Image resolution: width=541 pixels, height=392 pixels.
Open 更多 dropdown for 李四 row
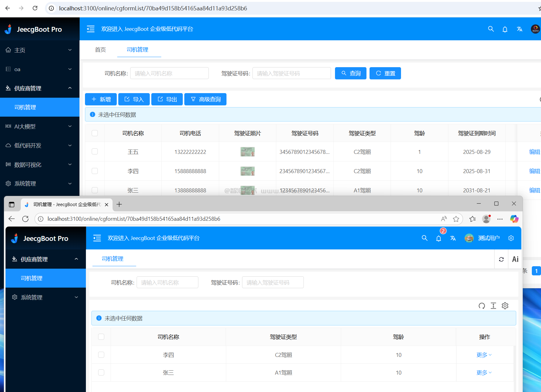pyautogui.click(x=484, y=355)
